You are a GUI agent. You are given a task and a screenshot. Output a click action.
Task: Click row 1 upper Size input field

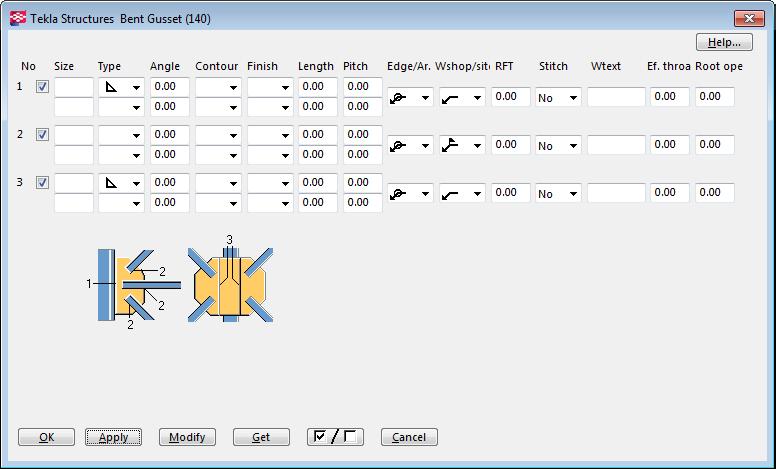(x=74, y=87)
